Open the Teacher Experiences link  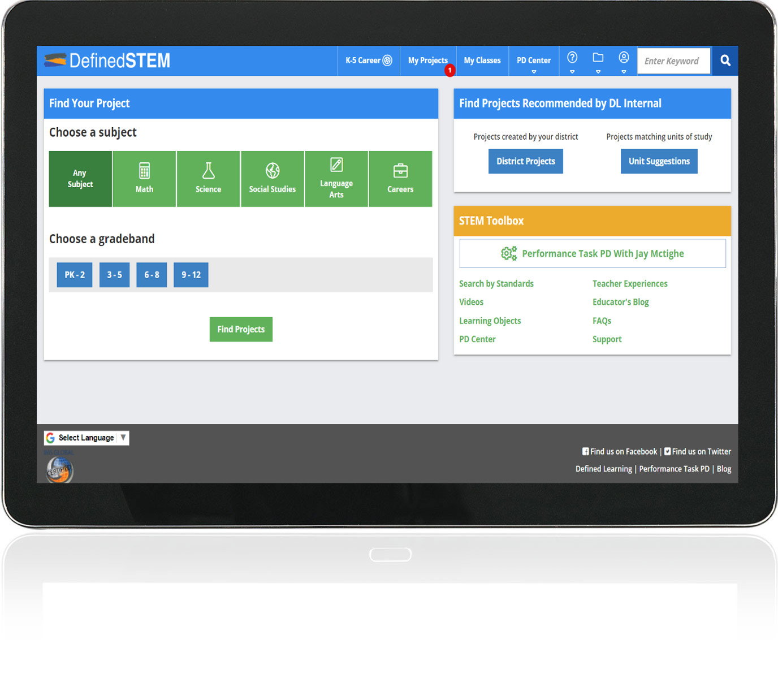pyautogui.click(x=630, y=284)
